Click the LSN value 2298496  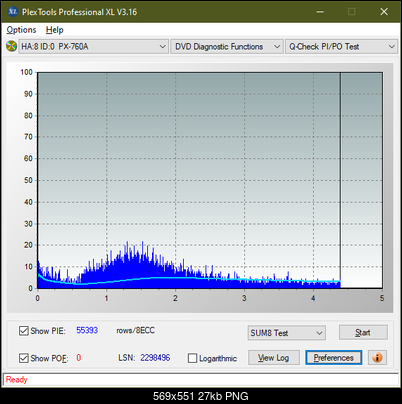155,358
